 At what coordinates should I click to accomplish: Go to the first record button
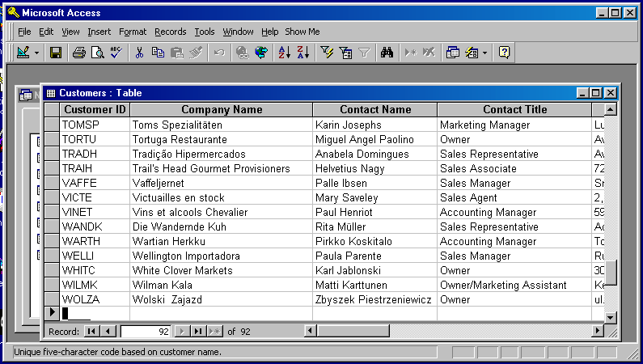pos(91,331)
